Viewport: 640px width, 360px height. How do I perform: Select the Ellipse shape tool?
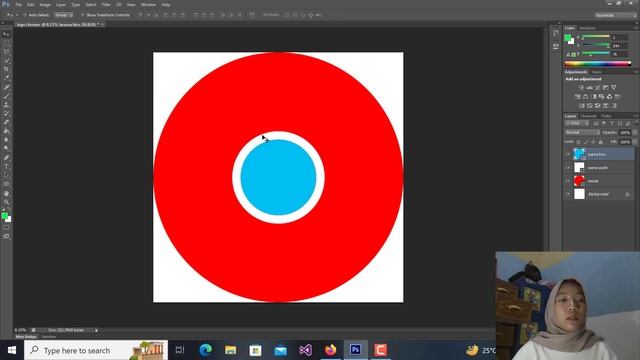(6, 184)
